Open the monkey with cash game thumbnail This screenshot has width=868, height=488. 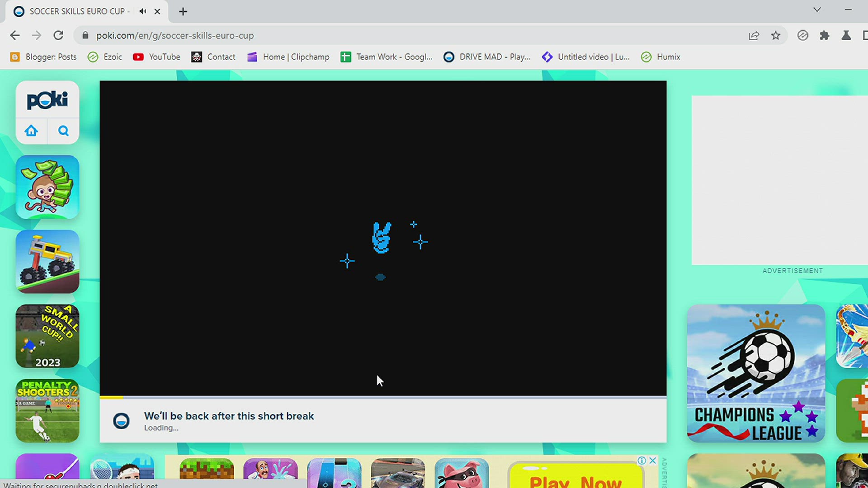click(47, 187)
